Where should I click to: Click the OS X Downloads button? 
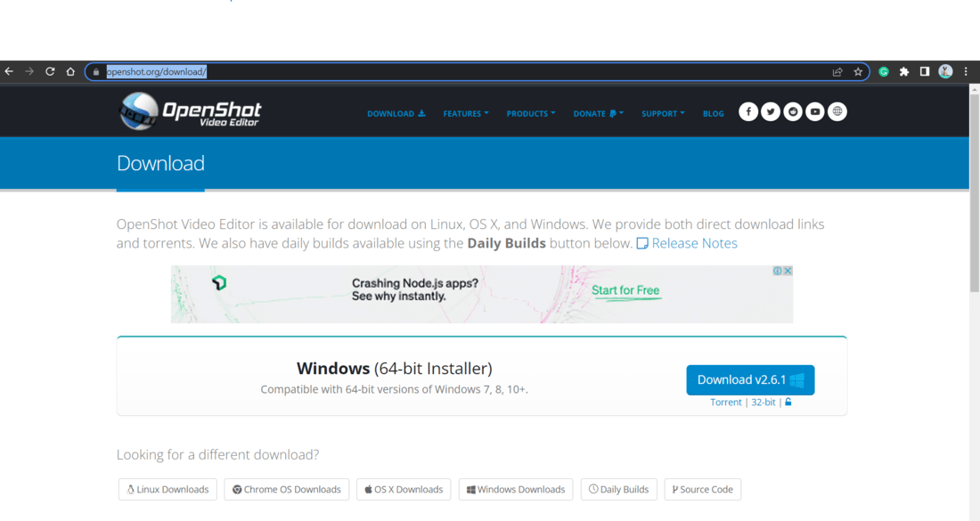[404, 489]
